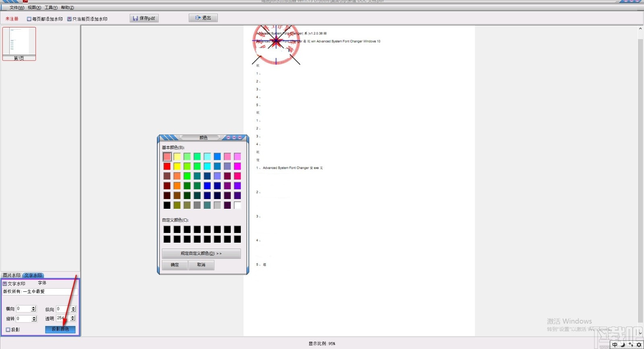Enable the 投影 shadow checkbox
644x349 pixels.
point(8,330)
